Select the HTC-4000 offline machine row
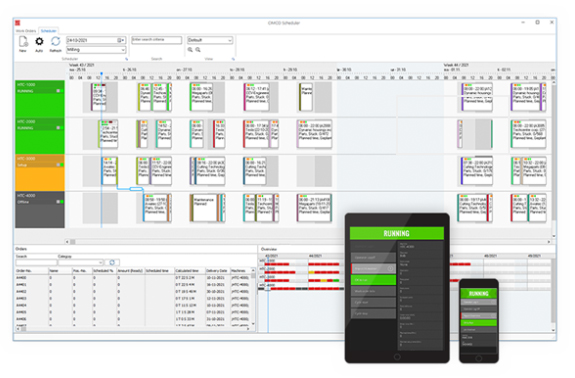The image size is (575, 378). click(40, 210)
